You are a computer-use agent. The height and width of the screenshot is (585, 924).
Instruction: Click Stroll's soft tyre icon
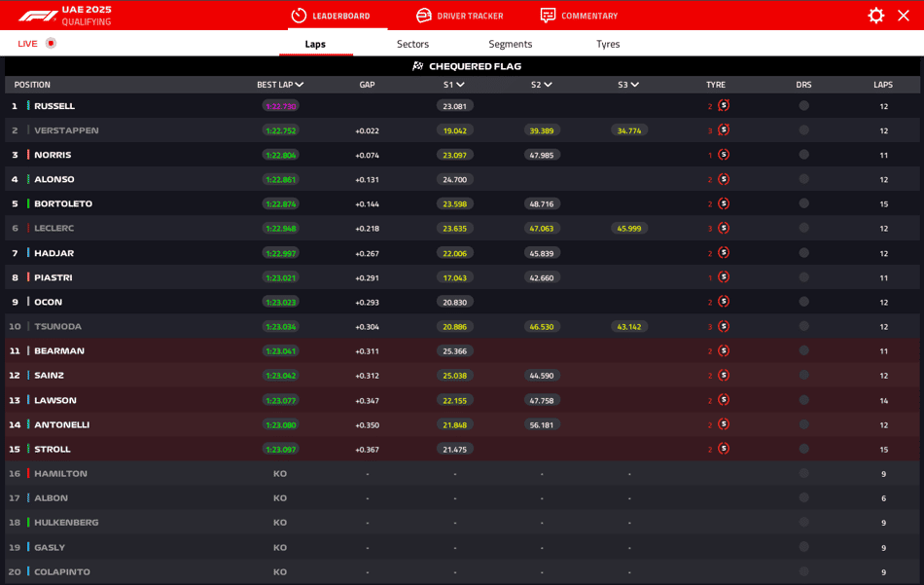coord(724,449)
